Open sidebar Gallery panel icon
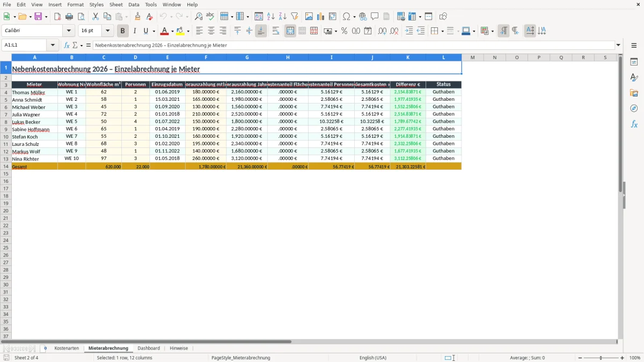This screenshot has width=644, height=362. click(x=634, y=93)
